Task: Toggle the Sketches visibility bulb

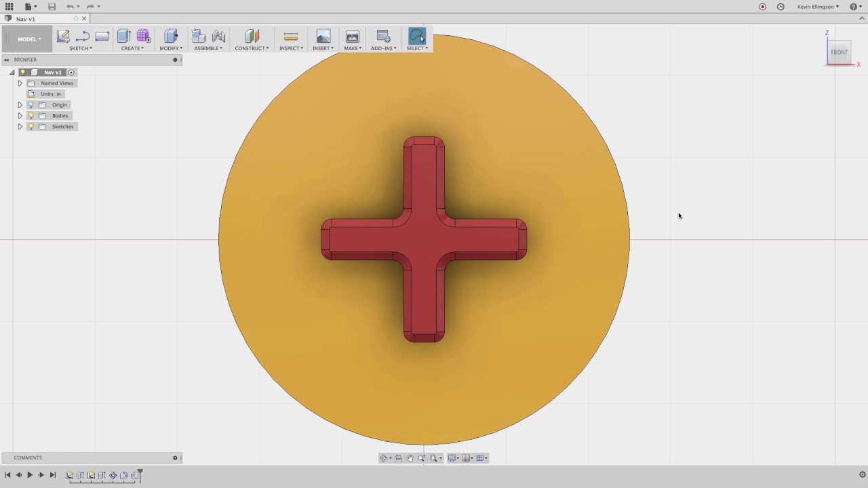Action: (x=31, y=127)
